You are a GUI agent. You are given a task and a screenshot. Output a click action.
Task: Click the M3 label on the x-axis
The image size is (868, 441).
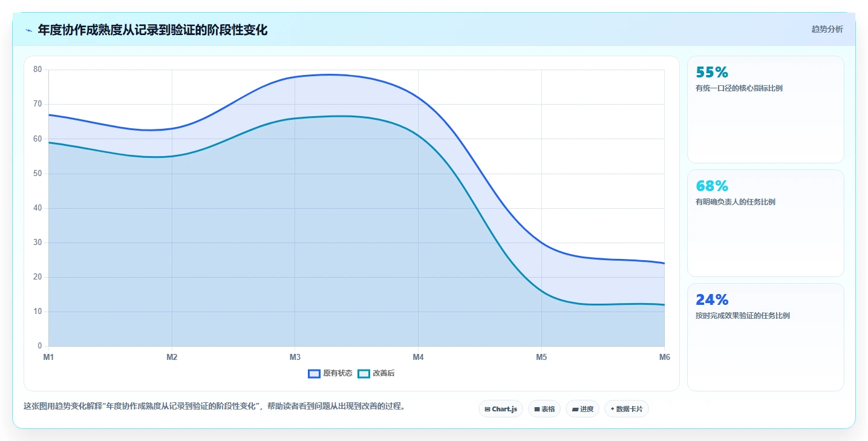295,358
